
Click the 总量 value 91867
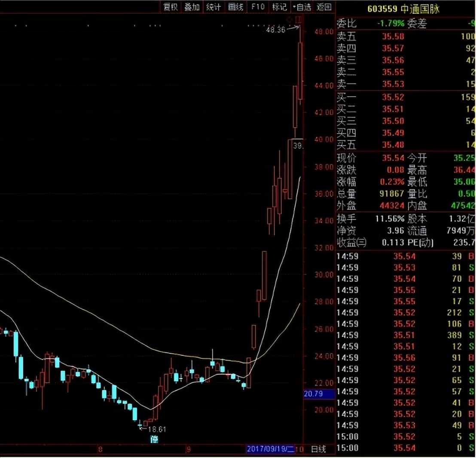click(392, 193)
